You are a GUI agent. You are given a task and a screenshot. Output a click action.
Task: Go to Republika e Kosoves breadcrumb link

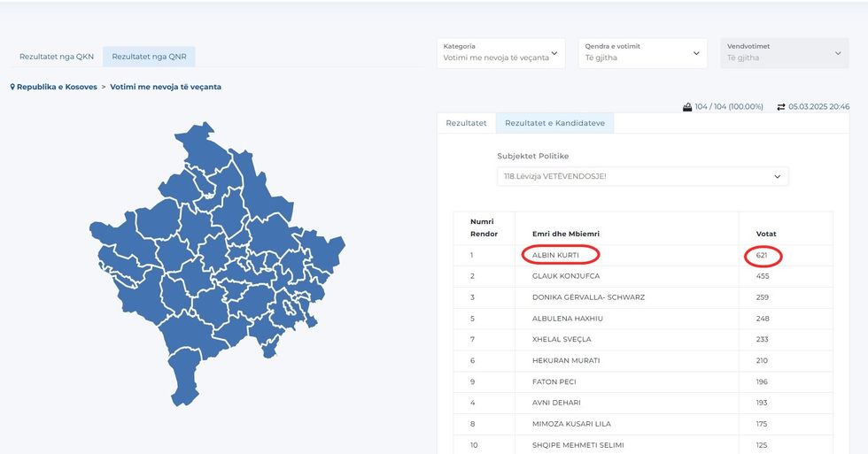(x=57, y=88)
